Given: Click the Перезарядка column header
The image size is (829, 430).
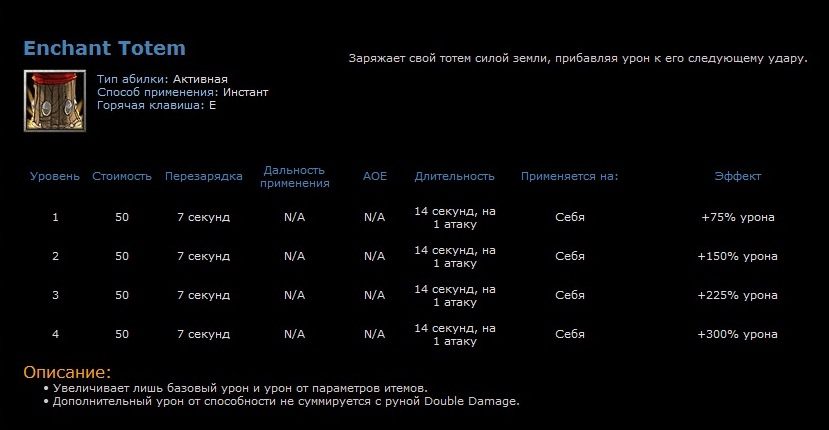Looking at the screenshot, I should 203,177.
